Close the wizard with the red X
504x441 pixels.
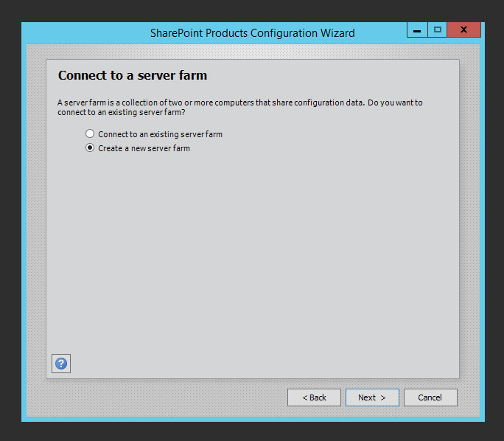click(464, 29)
